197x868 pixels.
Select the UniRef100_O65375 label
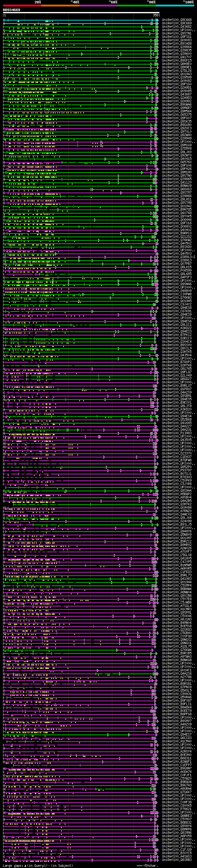click(x=176, y=115)
